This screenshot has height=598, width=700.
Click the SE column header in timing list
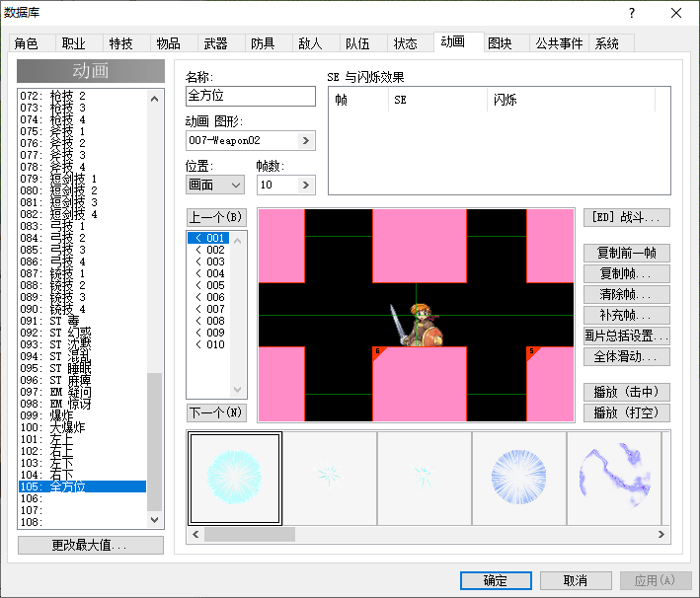click(x=437, y=100)
